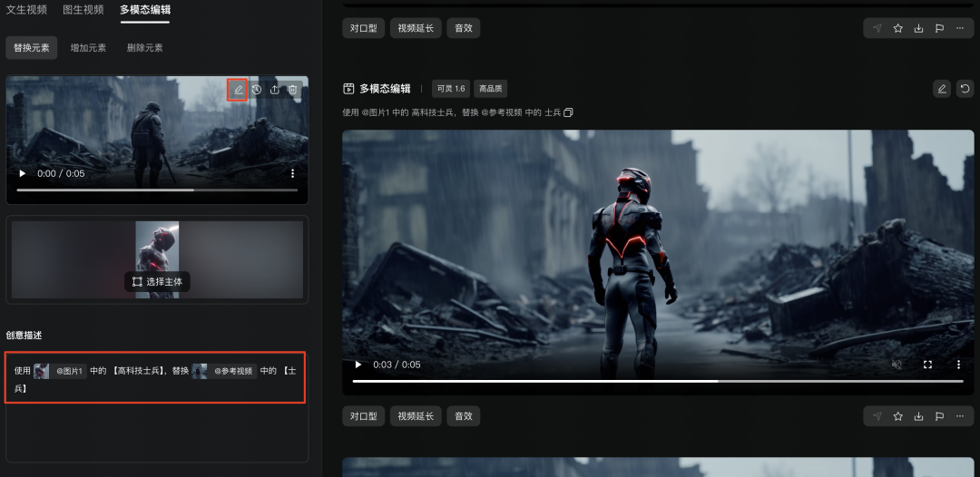Switch to the 图生视频 tab

pyautogui.click(x=83, y=9)
